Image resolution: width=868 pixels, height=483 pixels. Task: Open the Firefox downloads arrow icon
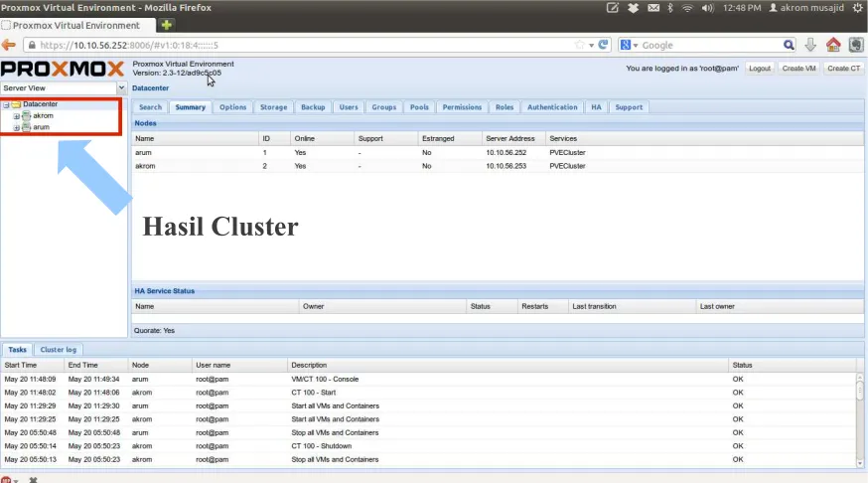(810, 45)
